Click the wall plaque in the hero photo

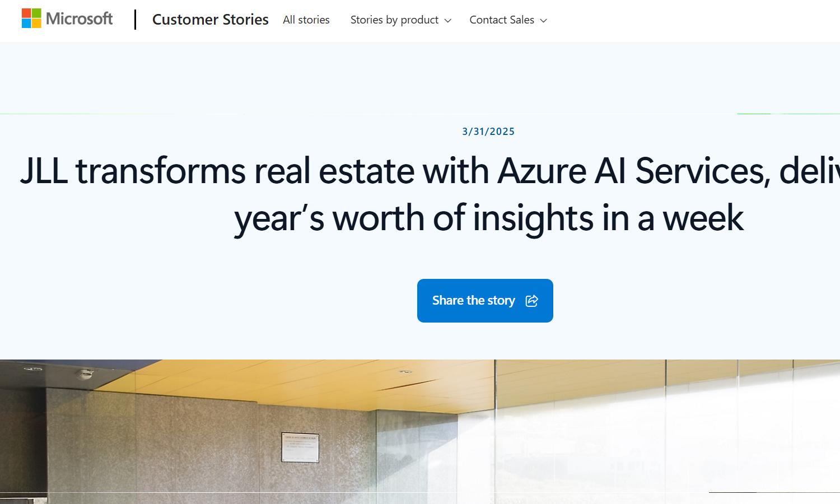click(x=300, y=447)
